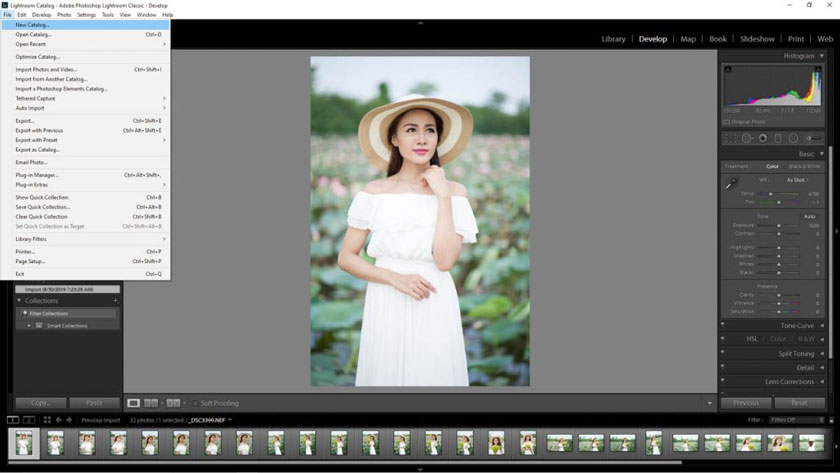This screenshot has height=473, width=840.
Task: Select the Red Eye Correction tool
Action: tap(762, 138)
